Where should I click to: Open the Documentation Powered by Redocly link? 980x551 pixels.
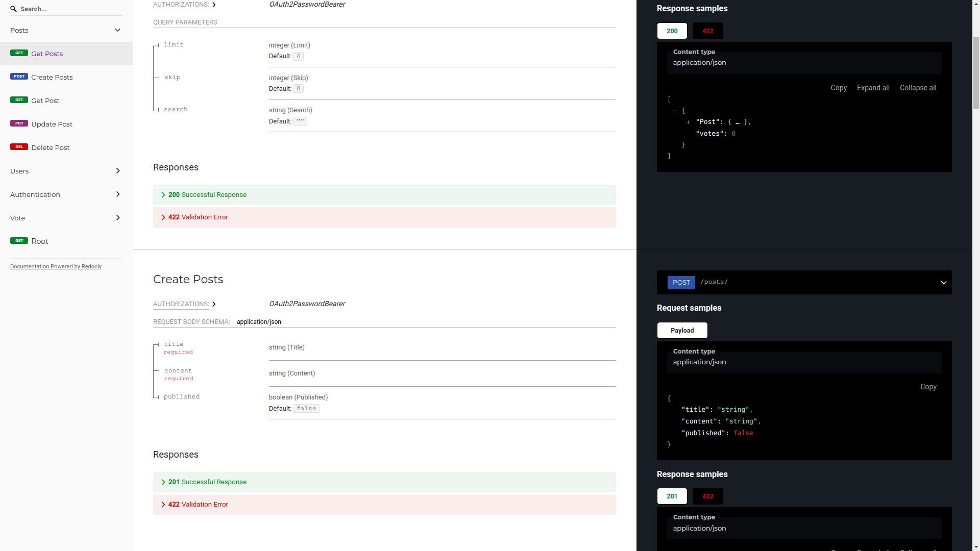pos(56,266)
